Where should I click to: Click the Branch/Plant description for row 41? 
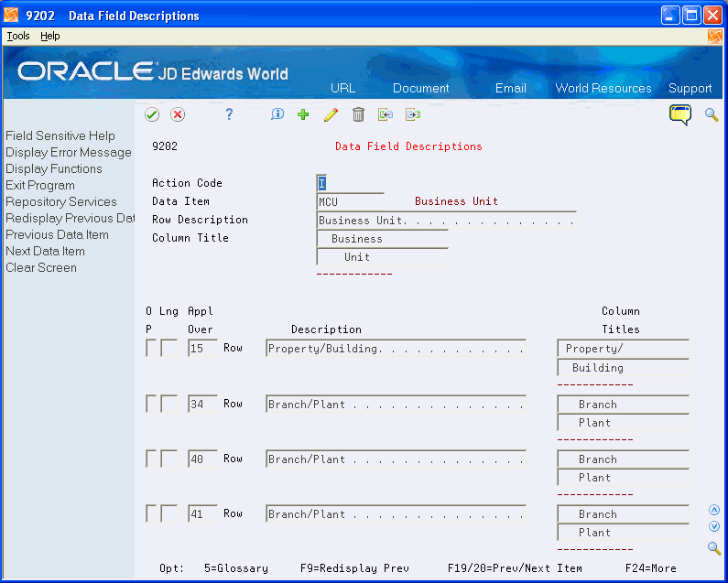click(x=396, y=513)
